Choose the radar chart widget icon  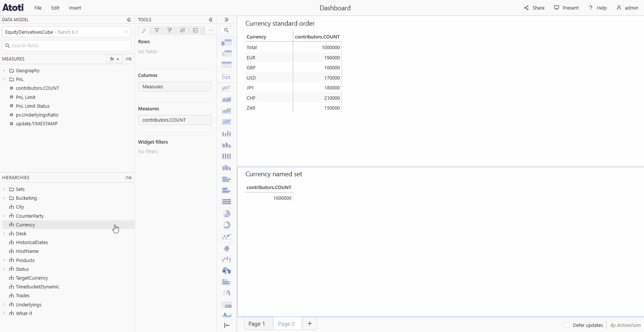[x=227, y=248]
